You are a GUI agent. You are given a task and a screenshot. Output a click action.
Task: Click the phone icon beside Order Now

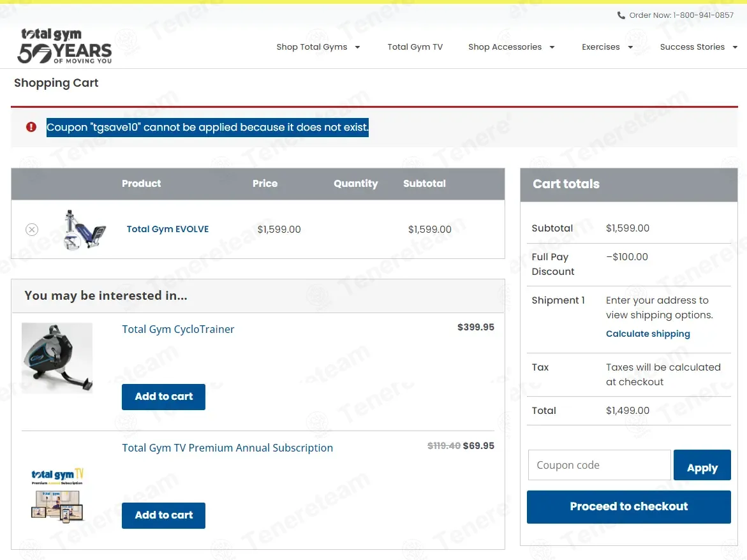621,15
